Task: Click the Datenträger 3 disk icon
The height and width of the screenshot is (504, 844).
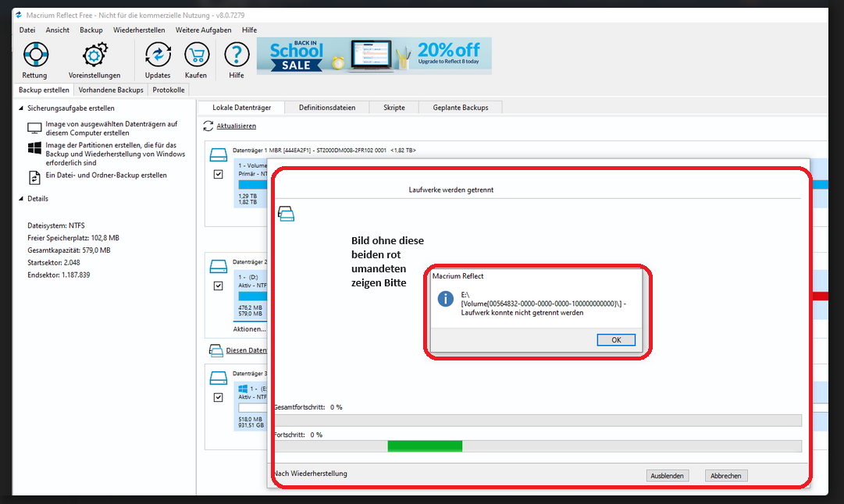Action: click(219, 378)
